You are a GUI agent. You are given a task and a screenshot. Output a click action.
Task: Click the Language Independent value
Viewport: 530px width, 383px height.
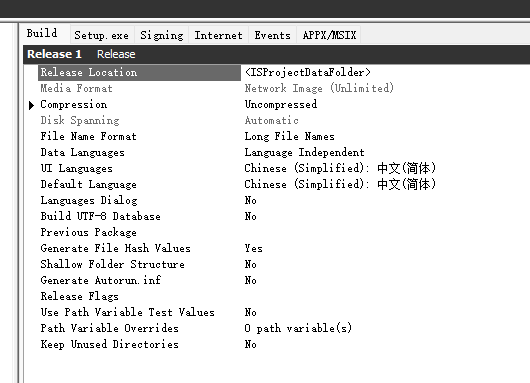(x=305, y=152)
